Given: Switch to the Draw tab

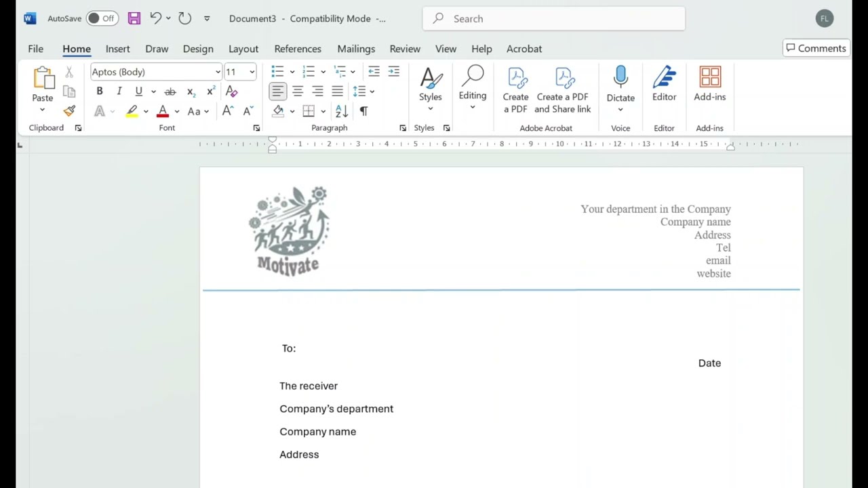Looking at the screenshot, I should click(x=157, y=49).
